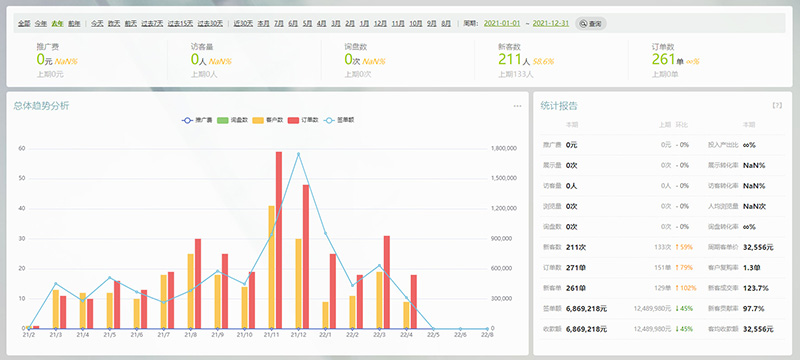Click the yellow 客户数 bar at 21/11
Screen dimensions: 800x360
point(271,267)
